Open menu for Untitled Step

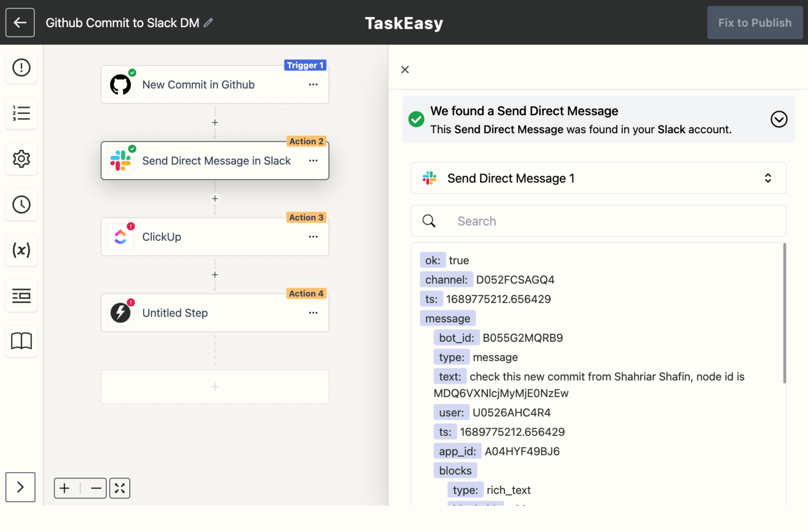click(x=313, y=313)
